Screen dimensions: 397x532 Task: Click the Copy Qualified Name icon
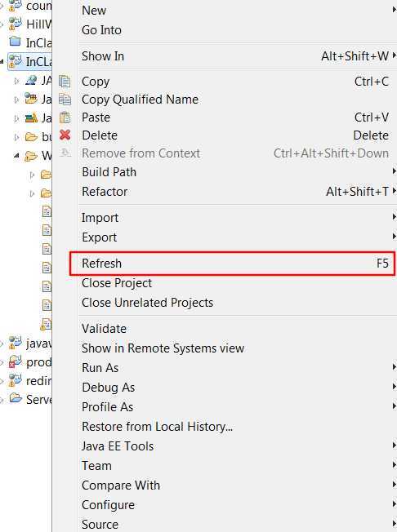(x=65, y=100)
